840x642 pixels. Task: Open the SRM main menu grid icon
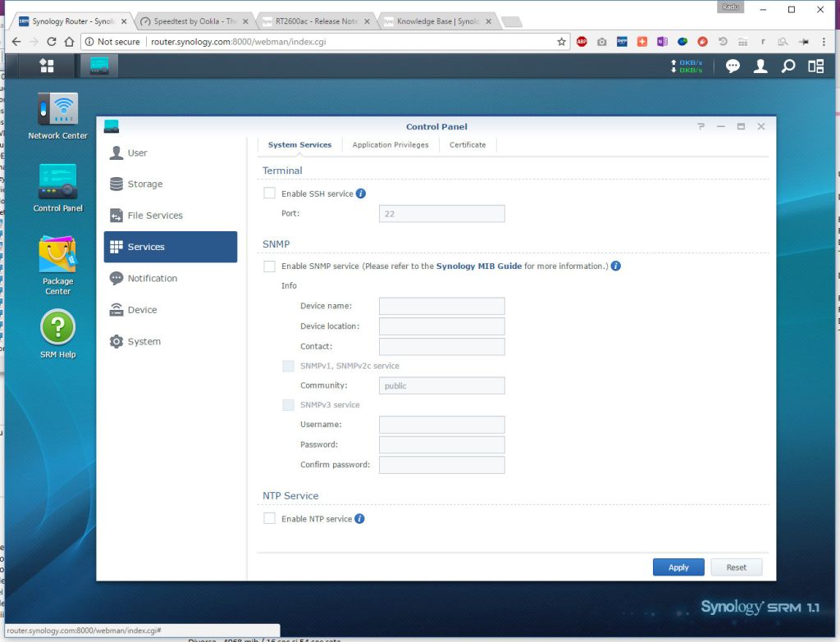[x=47, y=66]
